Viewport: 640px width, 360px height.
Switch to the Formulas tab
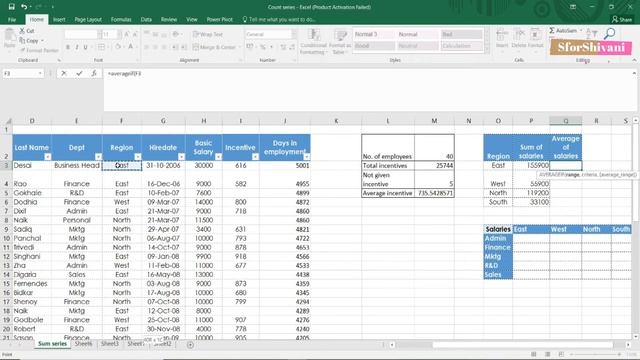pos(121,20)
